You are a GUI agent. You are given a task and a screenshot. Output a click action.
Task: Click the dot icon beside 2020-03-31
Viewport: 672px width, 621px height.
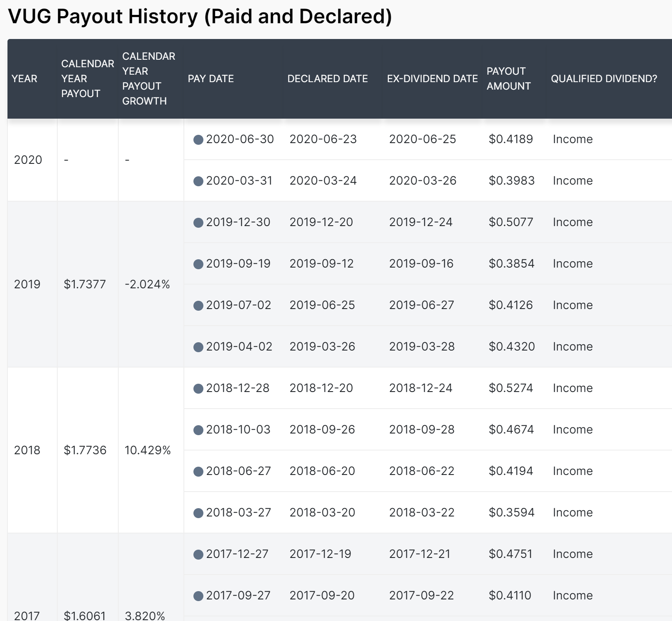click(198, 181)
